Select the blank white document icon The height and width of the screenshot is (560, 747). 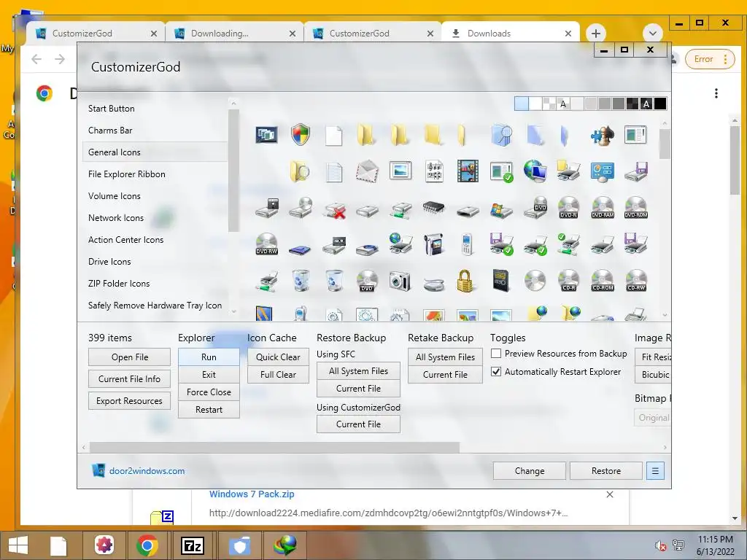point(333,136)
